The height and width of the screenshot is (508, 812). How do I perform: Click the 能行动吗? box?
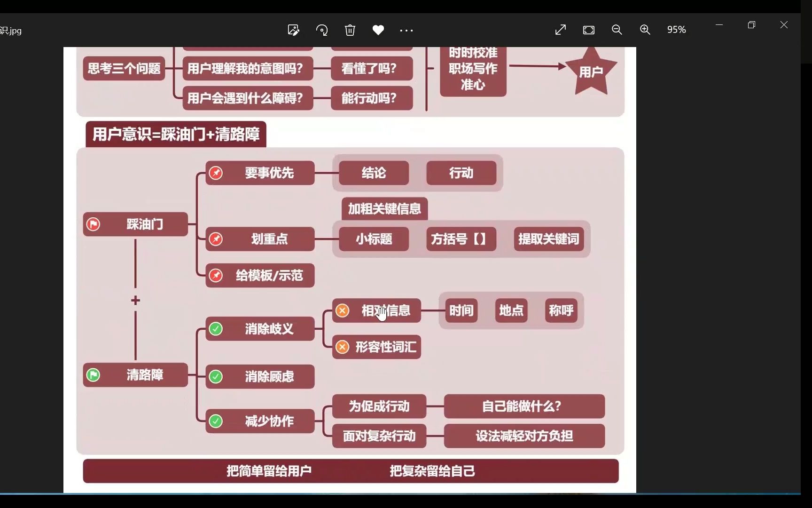click(x=372, y=98)
